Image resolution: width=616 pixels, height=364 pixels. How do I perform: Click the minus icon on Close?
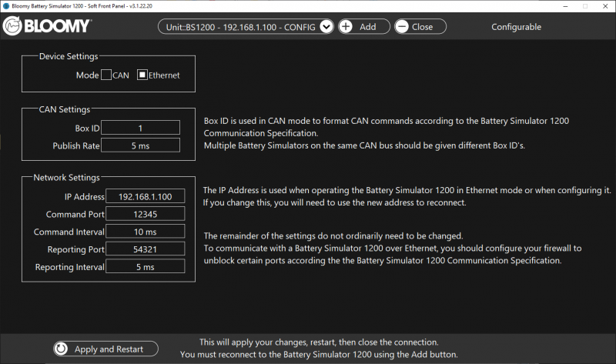[x=401, y=27]
